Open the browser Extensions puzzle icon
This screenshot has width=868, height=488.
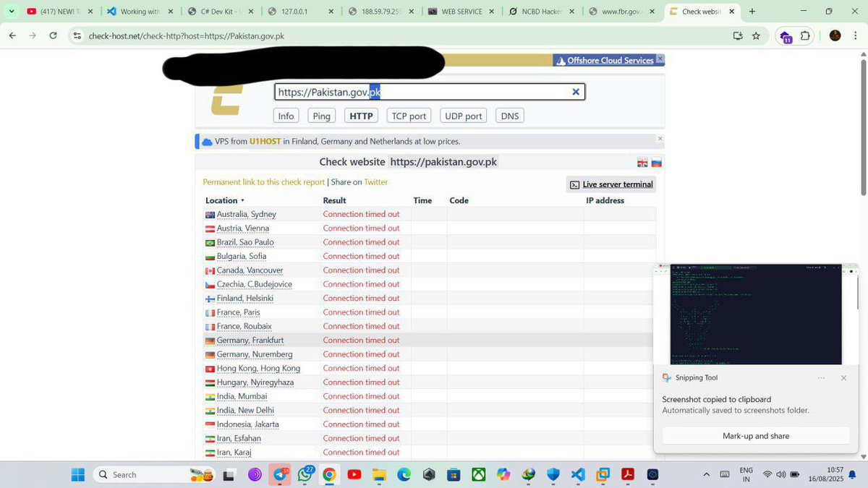[x=806, y=35]
